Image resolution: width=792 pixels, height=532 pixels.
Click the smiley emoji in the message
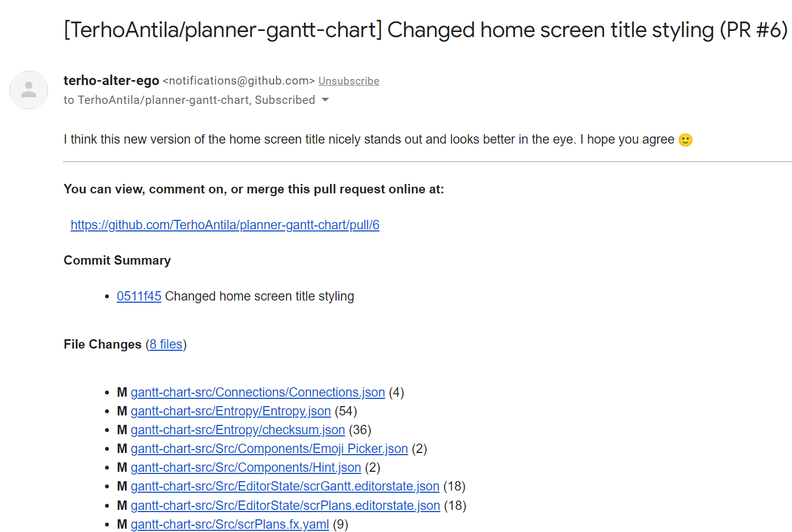point(685,140)
